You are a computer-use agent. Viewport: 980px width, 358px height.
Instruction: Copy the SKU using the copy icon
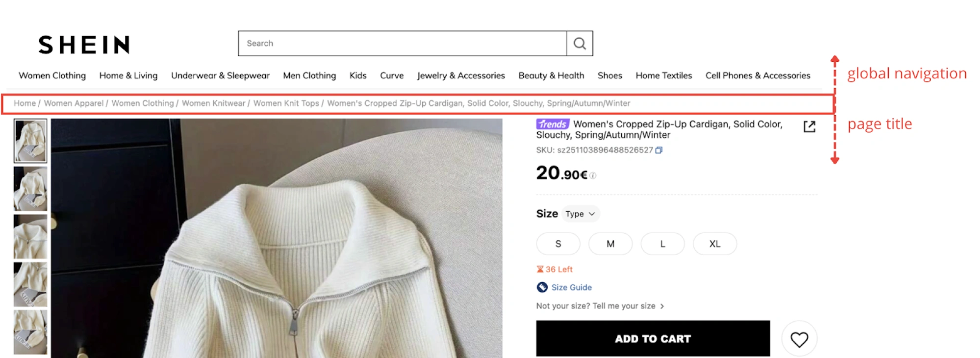point(659,150)
